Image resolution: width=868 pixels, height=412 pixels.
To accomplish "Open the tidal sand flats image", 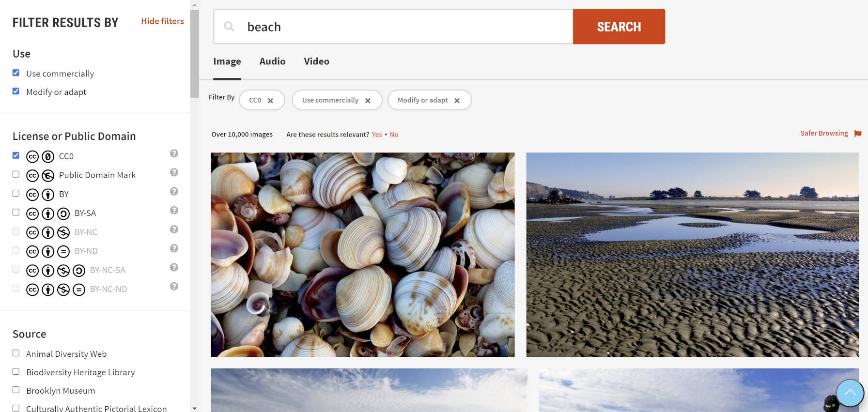I will pyautogui.click(x=692, y=255).
